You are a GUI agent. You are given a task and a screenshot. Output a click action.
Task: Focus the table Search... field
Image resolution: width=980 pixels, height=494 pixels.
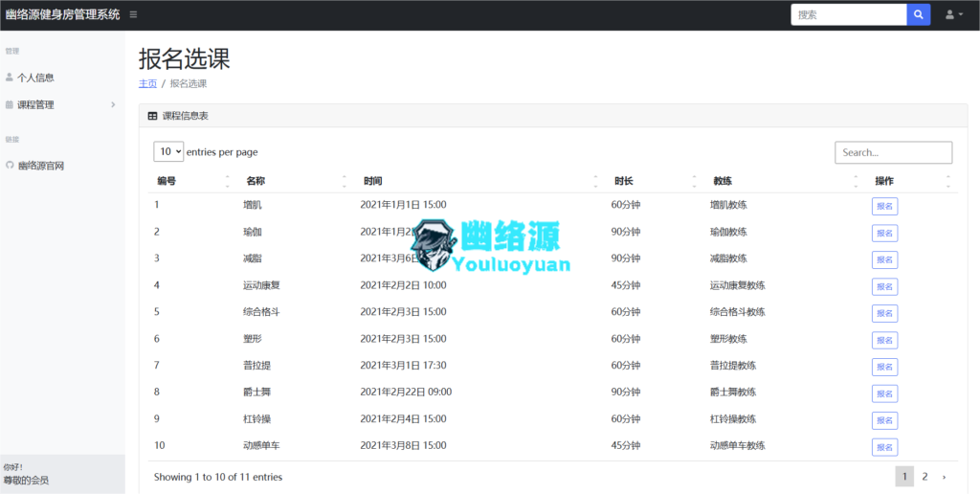[893, 152]
